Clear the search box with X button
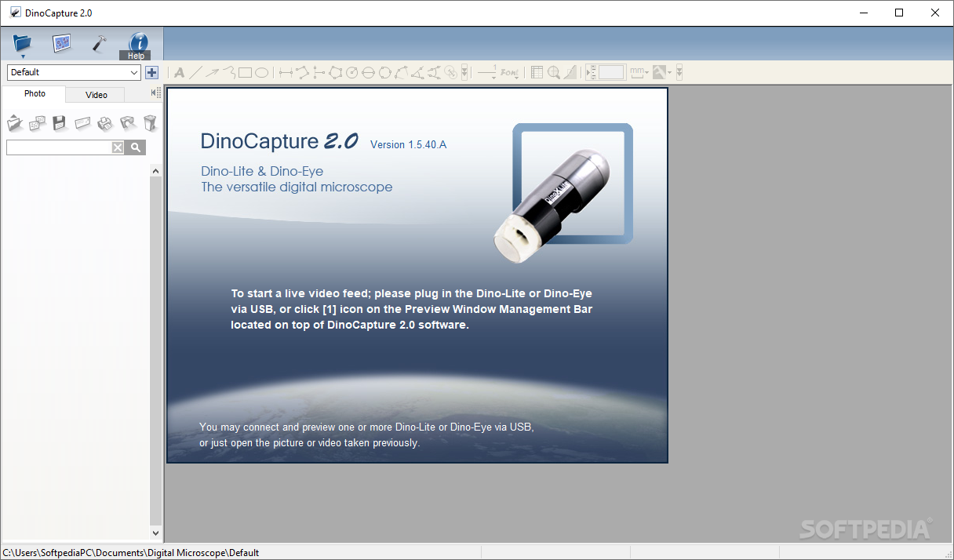Image resolution: width=954 pixels, height=560 pixels. 118,147
